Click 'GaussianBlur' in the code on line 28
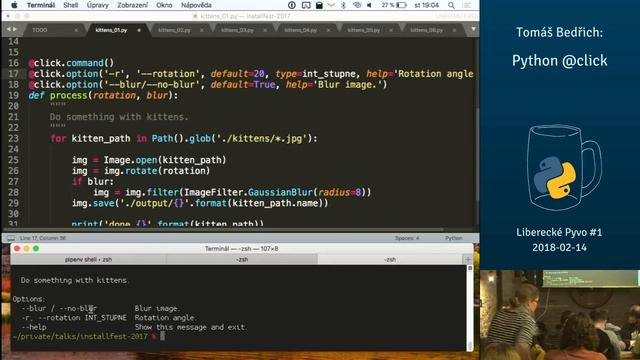This screenshot has height=360, width=640. coord(280,192)
